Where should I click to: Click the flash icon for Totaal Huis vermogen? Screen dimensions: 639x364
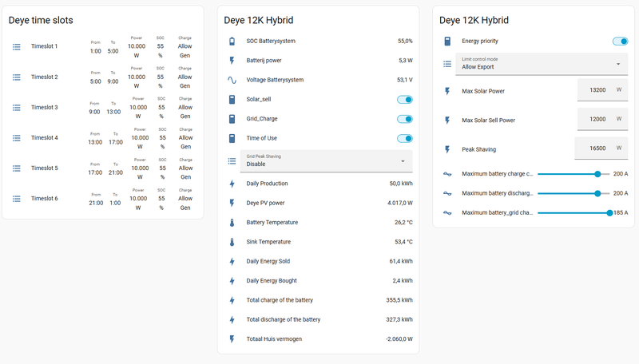tap(232, 339)
